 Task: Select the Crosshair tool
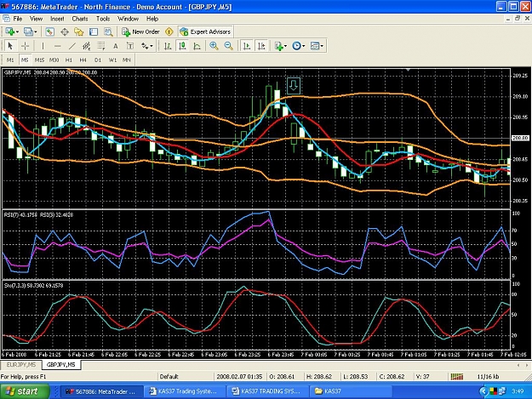(x=25, y=46)
